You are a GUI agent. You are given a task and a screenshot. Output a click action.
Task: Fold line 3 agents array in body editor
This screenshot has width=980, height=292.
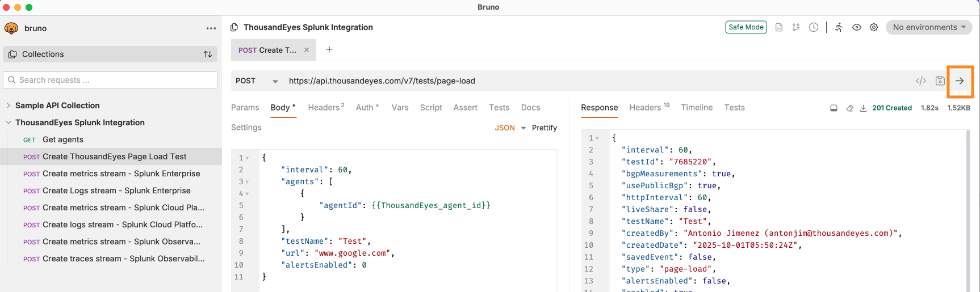(247, 182)
